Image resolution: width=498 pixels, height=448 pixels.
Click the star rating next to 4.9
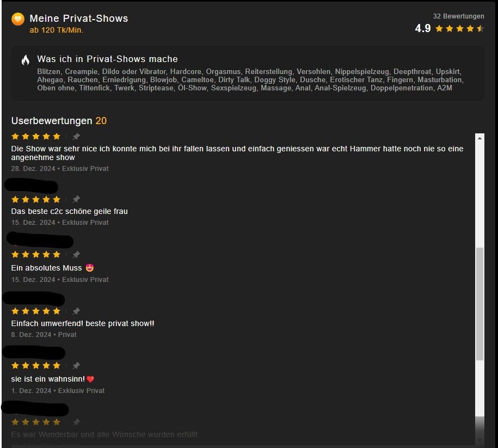(x=459, y=29)
